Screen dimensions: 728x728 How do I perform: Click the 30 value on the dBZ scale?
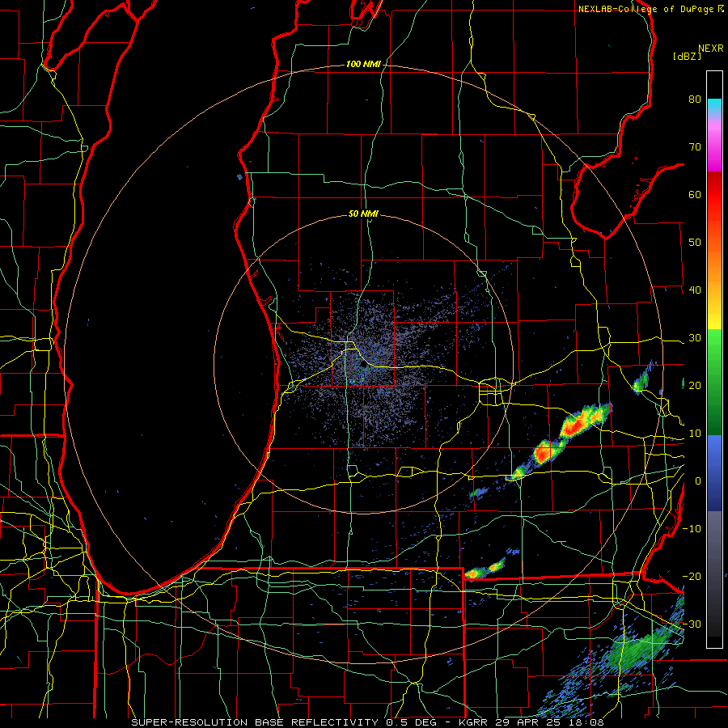(695, 337)
